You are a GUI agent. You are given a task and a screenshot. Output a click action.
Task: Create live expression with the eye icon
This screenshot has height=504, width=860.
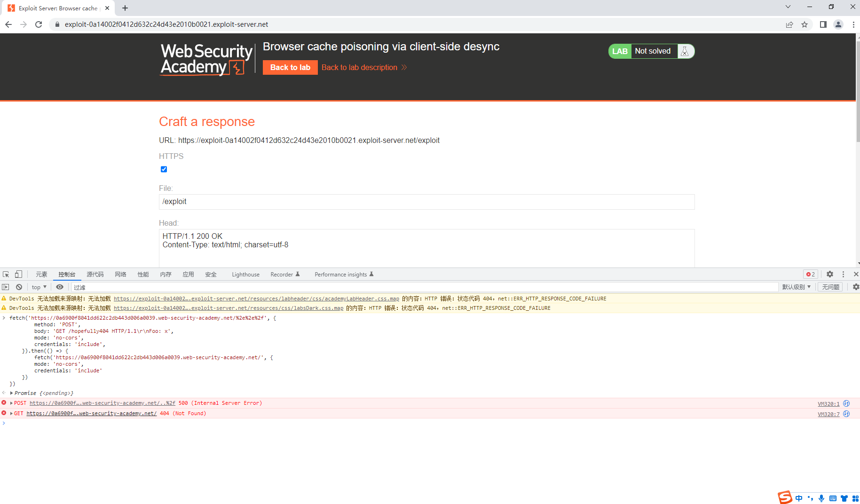[60, 287]
